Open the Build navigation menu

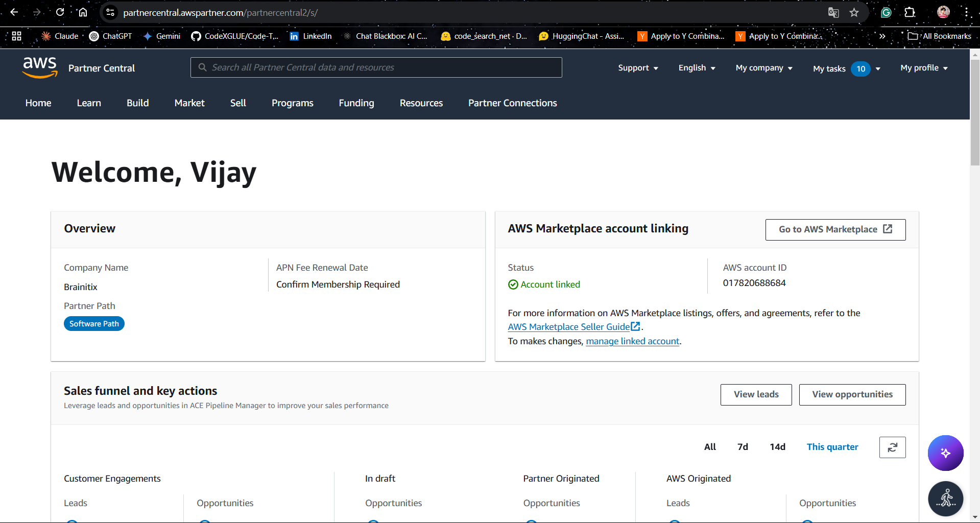coord(138,103)
